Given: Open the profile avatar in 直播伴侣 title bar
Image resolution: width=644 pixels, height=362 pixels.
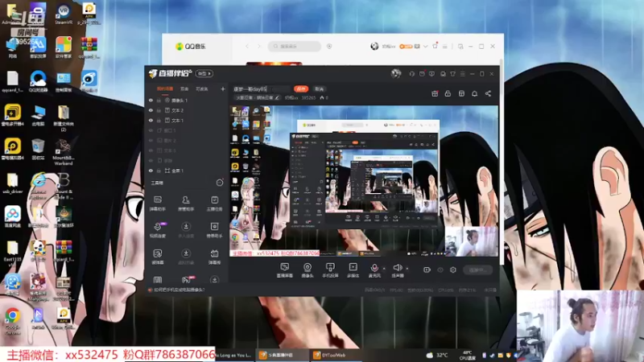Looking at the screenshot, I should tap(396, 73).
